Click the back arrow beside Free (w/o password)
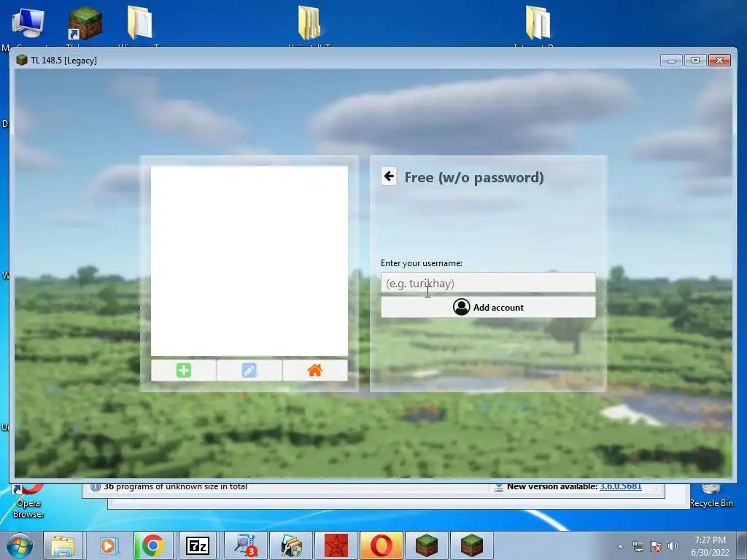 point(389,176)
